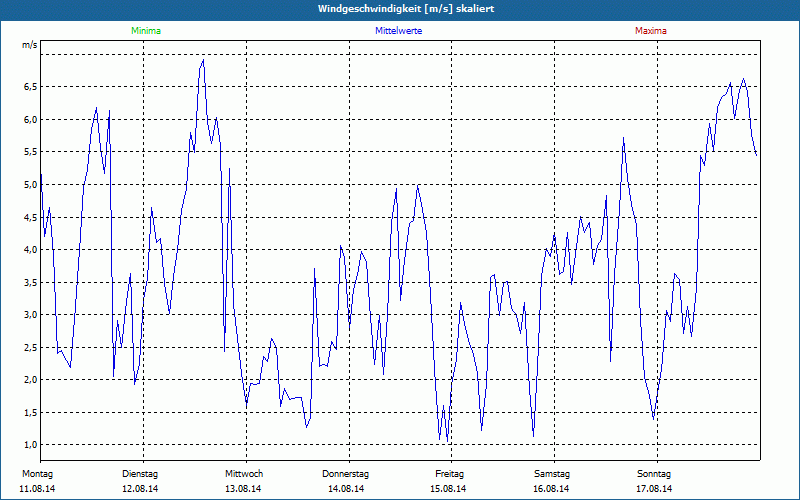
Task: Click the chart title Windgeschwindigkeit [m/s] skaliert
Action: (406, 9)
